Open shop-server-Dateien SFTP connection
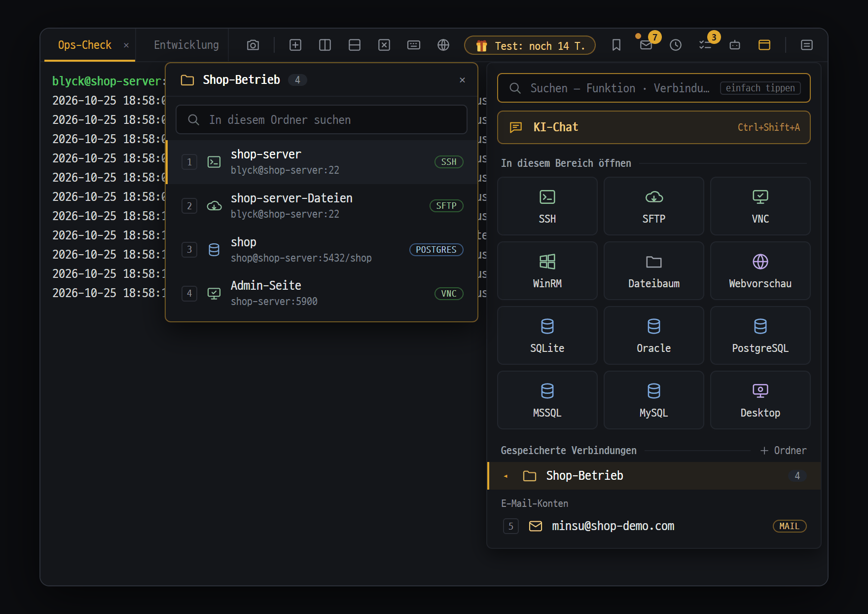 pos(322,206)
